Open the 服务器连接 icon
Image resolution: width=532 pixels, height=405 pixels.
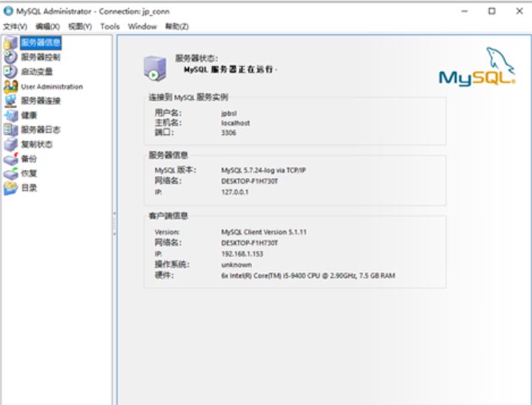10,101
